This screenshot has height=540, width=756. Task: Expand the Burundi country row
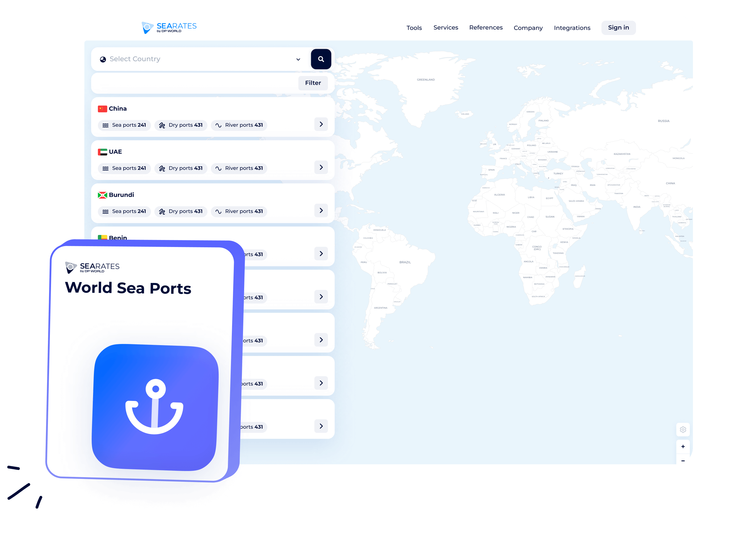[321, 210]
